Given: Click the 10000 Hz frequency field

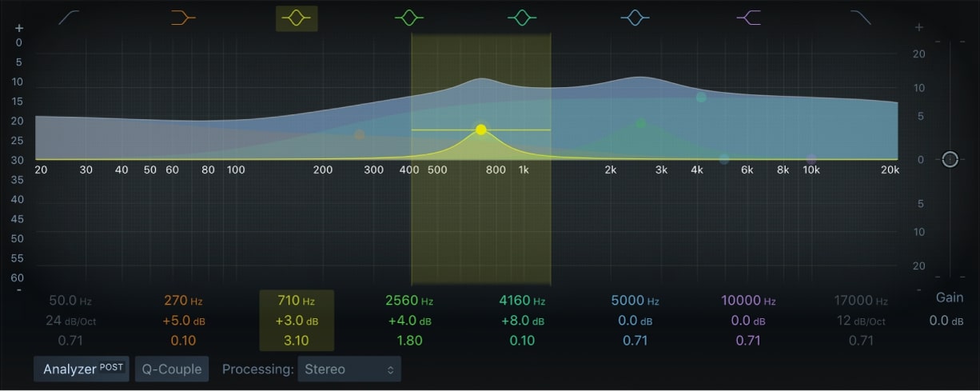Looking at the screenshot, I should [748, 301].
